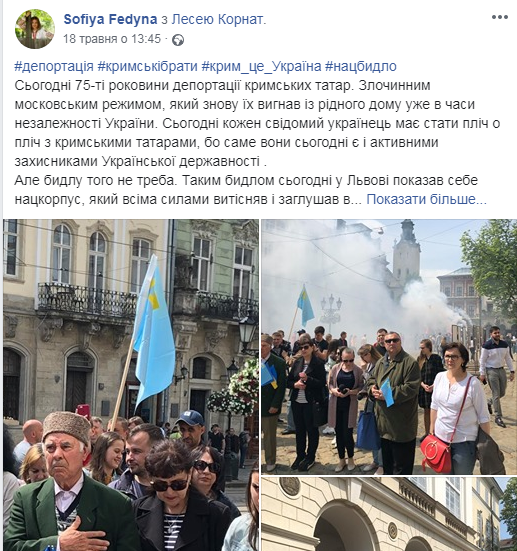Click the #крим_це_Україна hashtag
The height and width of the screenshot is (551, 517).
pos(261,66)
